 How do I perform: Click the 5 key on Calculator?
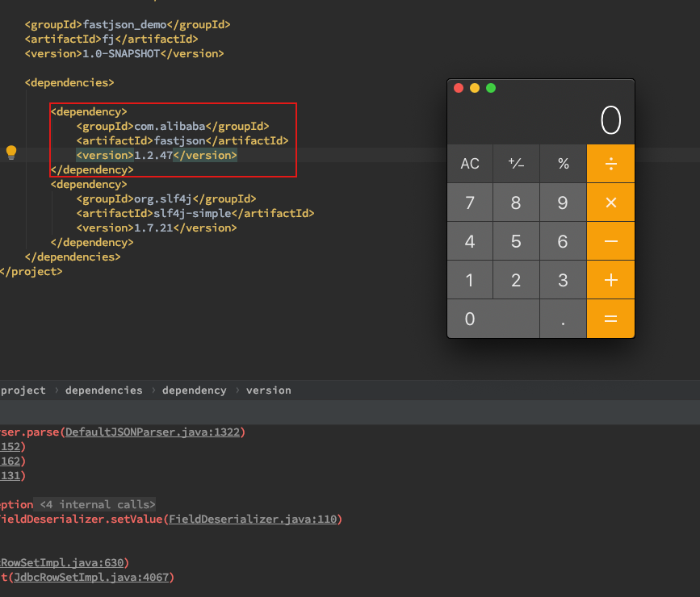point(516,241)
